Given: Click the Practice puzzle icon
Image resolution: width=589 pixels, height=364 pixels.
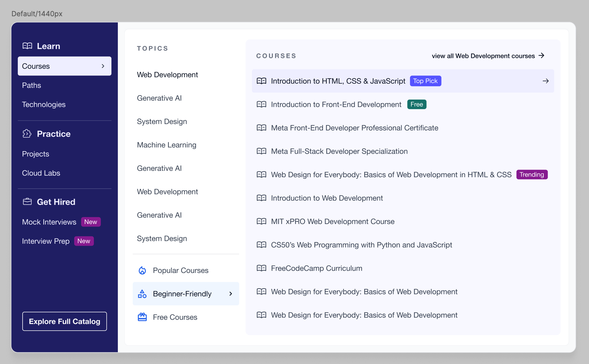Looking at the screenshot, I should point(27,134).
